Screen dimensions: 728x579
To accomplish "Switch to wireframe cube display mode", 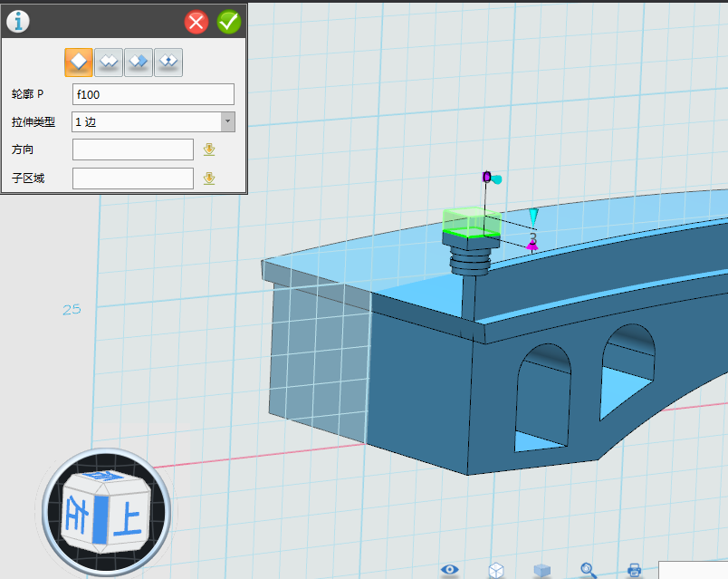I will pos(496,570).
